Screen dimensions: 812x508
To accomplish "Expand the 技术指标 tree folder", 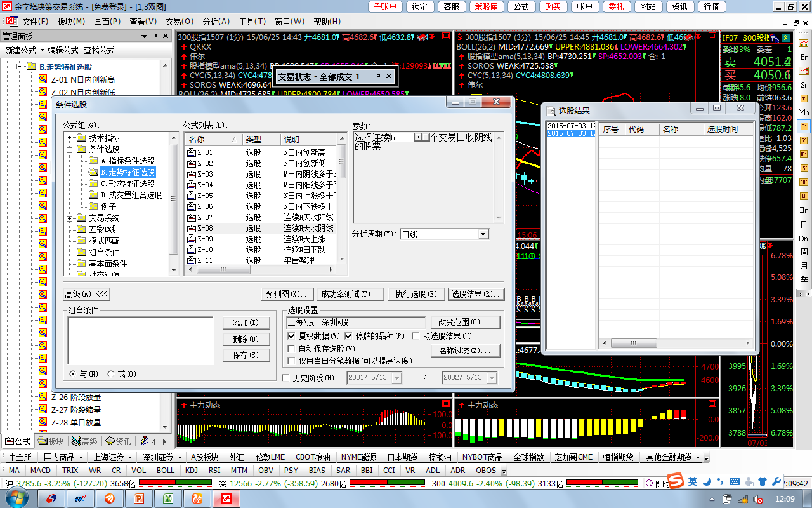I will (70, 138).
